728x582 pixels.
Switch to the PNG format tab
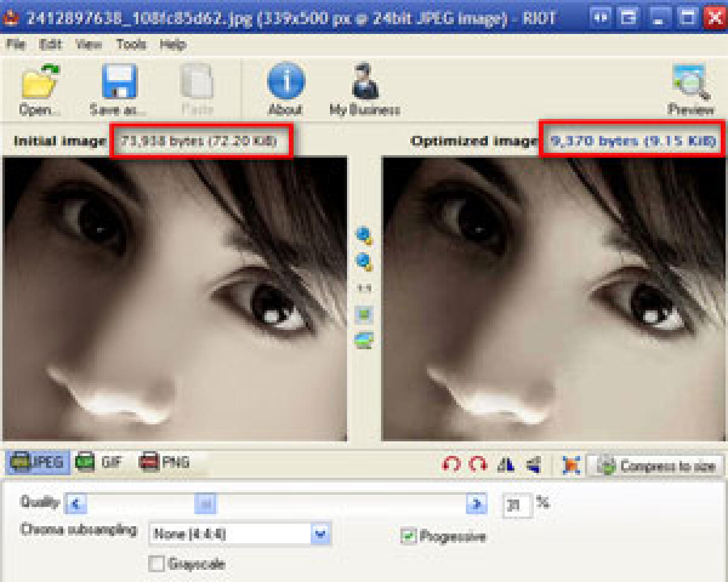[165, 463]
